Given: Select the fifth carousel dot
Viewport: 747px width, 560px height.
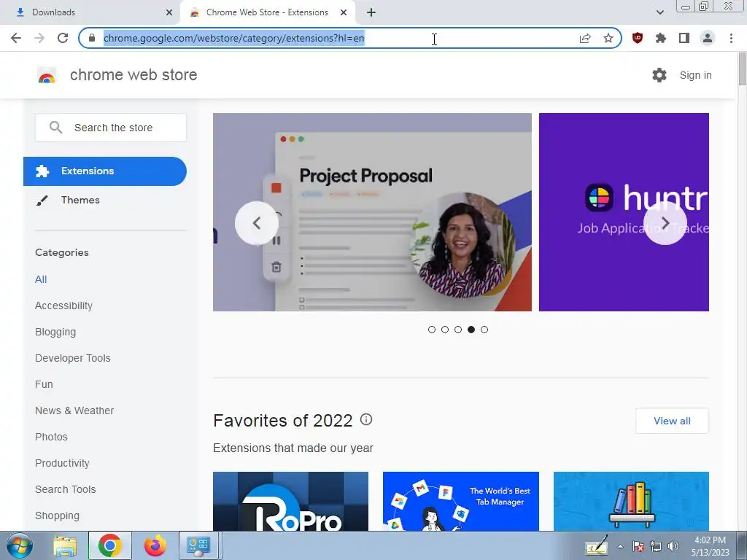Looking at the screenshot, I should pyautogui.click(x=484, y=330).
